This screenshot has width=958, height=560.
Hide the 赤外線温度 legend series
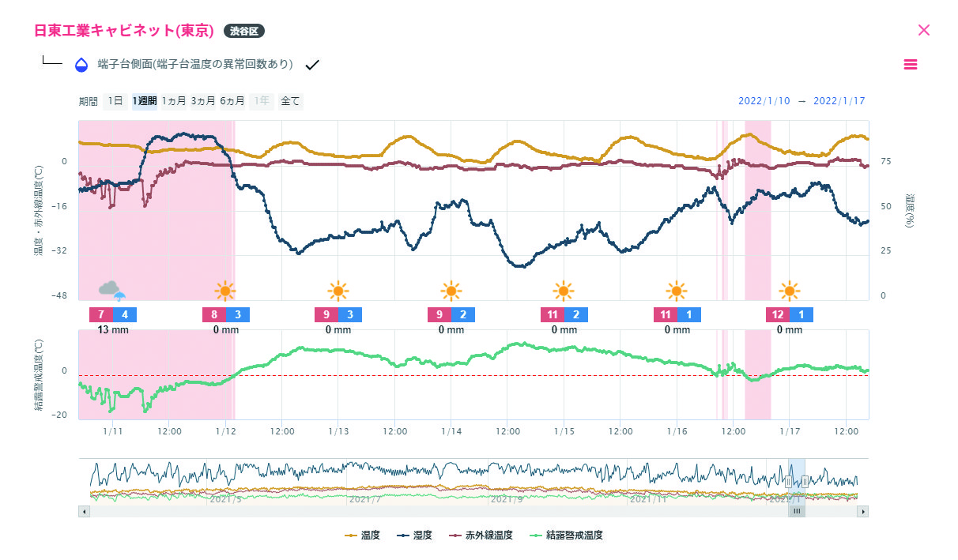click(481, 536)
